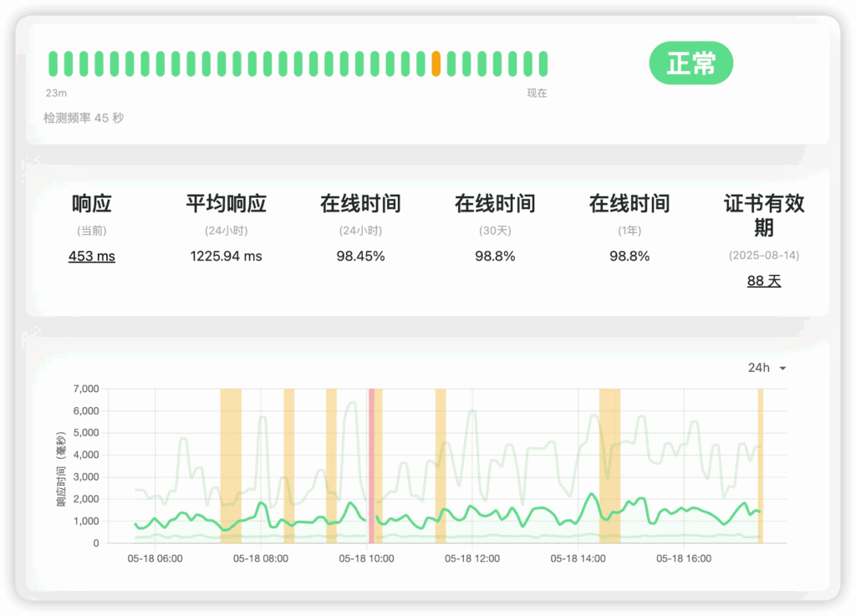This screenshot has width=856, height=616.
Task: Click the orange heartbeat bar
Action: [x=436, y=64]
